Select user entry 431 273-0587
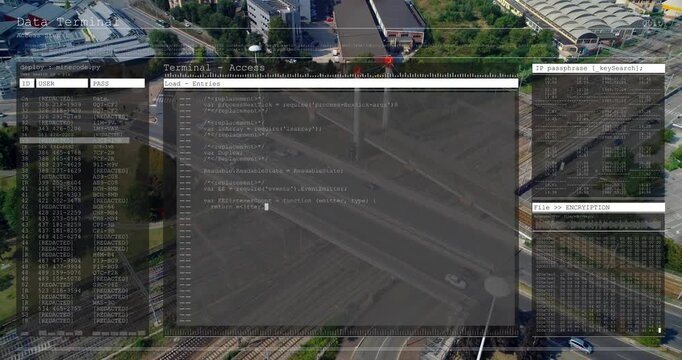The width and height of the screenshot is (682, 360). pos(60,219)
